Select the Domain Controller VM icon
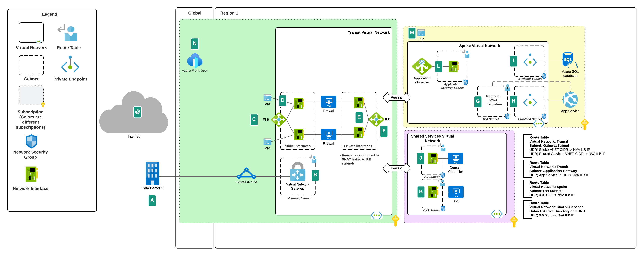 tap(456, 158)
